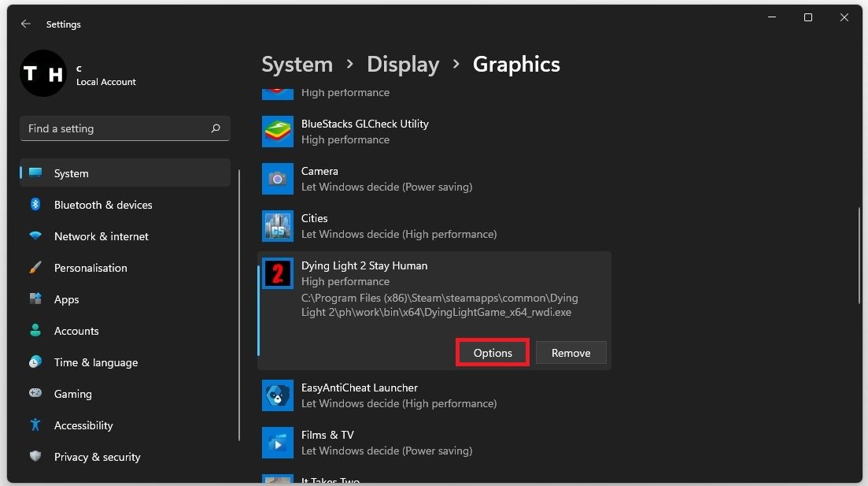The image size is (868, 486).
Task: Click the EasyAntiCheat Launcher icon
Action: [277, 395]
